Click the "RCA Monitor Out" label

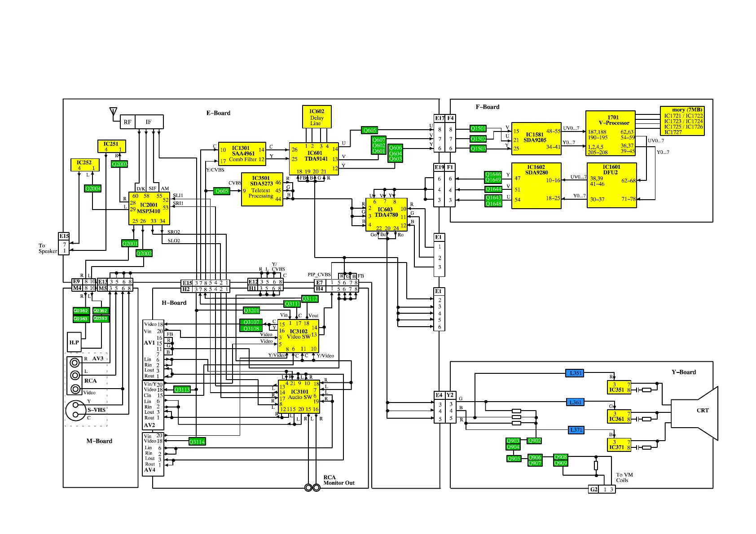point(339,480)
